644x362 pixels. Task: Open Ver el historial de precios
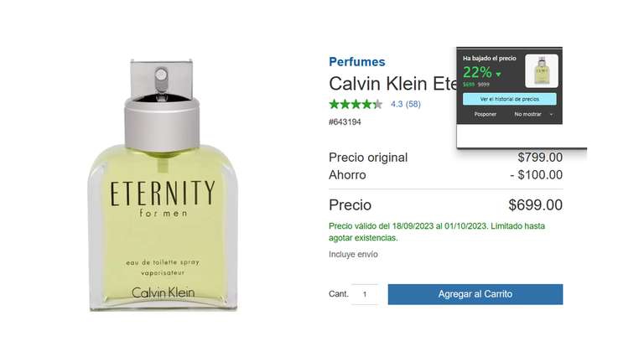(510, 99)
